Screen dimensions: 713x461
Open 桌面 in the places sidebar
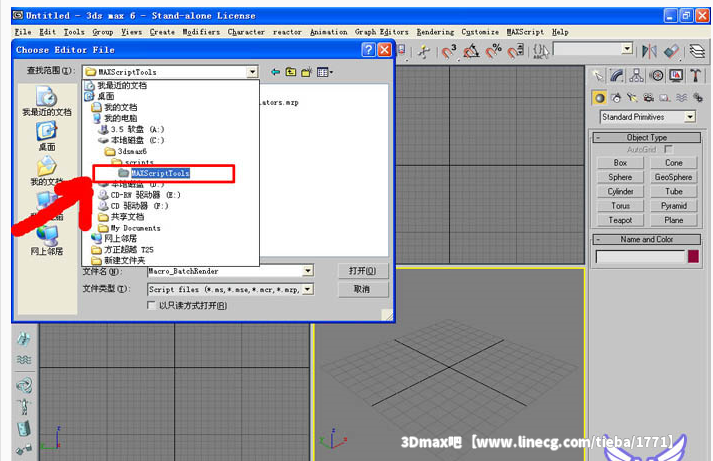(47, 137)
